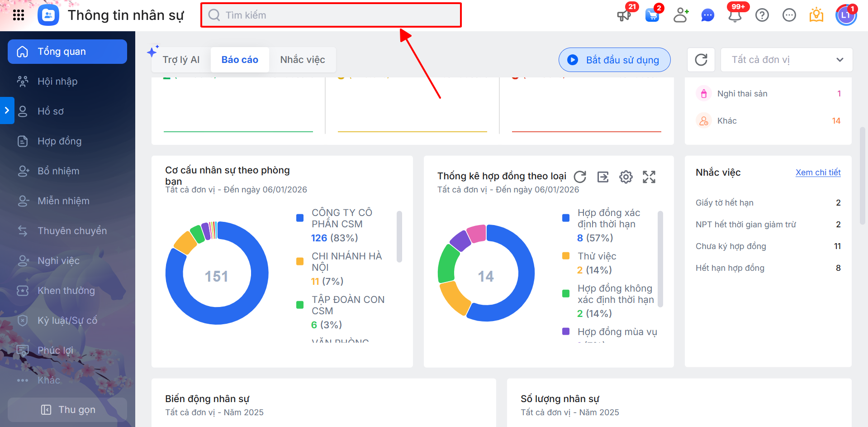
Task: Click the main page vertical scrollbar
Action: (863, 175)
